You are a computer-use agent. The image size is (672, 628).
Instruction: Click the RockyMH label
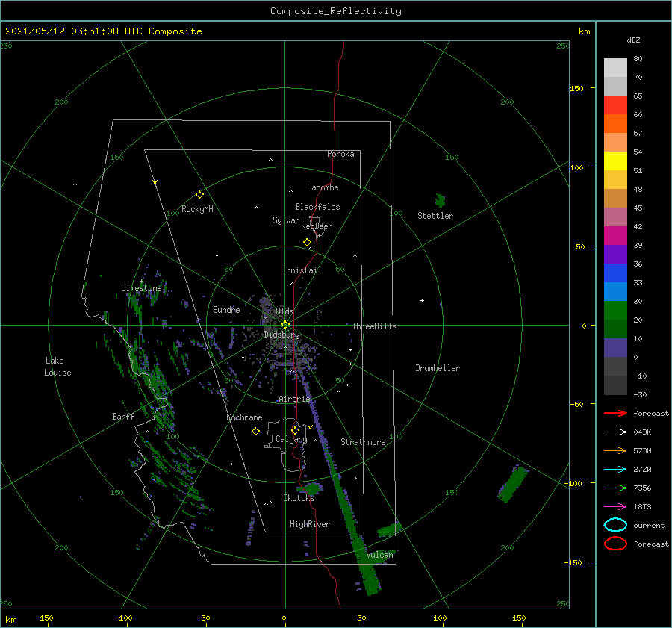pos(197,209)
